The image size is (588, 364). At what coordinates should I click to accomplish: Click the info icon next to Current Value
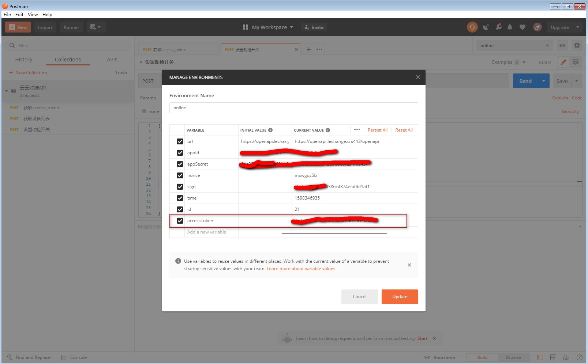click(328, 130)
